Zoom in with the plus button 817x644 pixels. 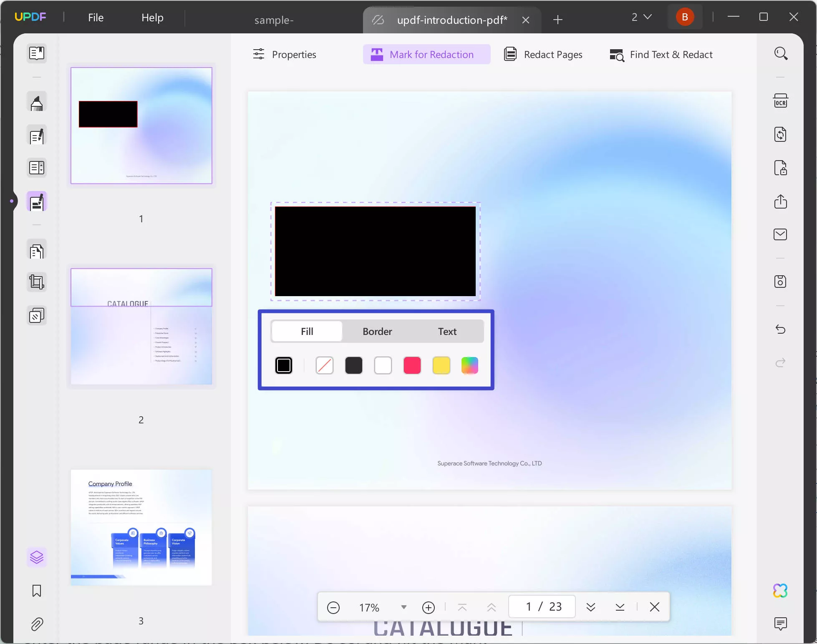(429, 607)
